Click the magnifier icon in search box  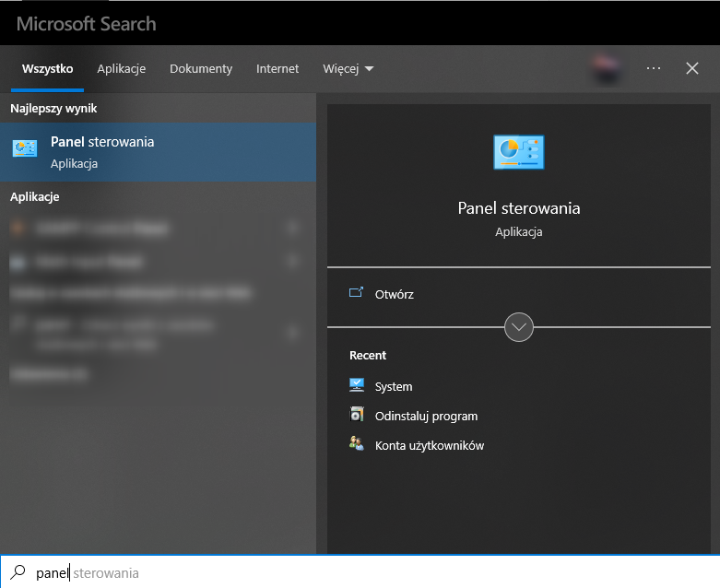[18, 572]
